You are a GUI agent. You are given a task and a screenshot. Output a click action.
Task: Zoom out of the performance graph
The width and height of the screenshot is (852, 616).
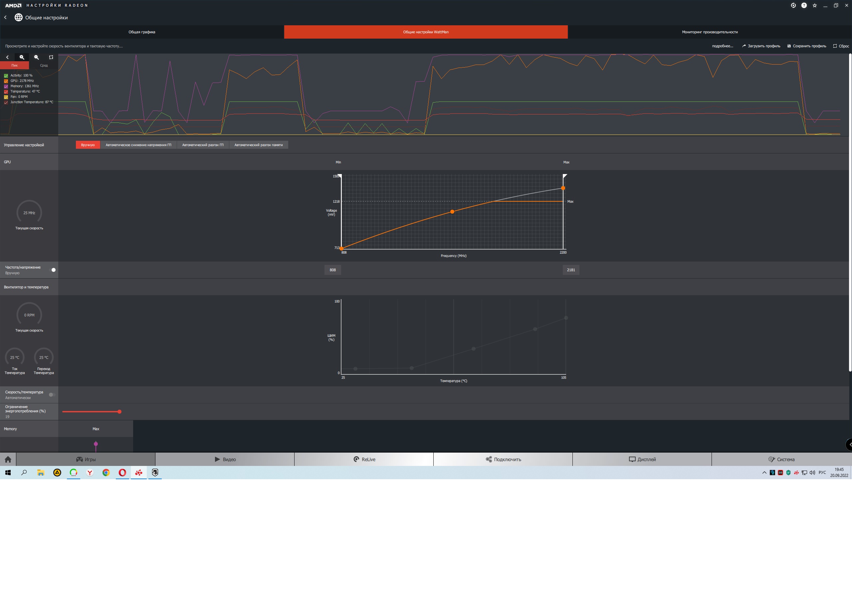point(36,58)
